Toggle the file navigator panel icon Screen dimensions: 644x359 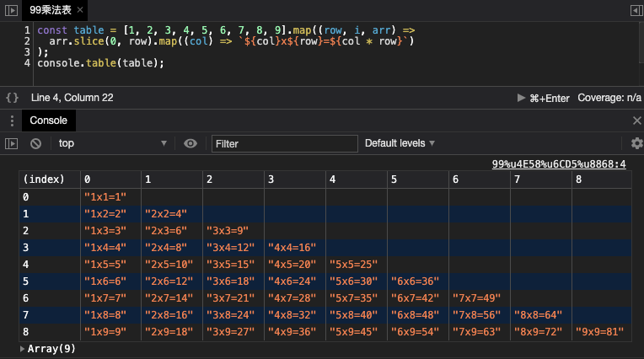(11, 9)
